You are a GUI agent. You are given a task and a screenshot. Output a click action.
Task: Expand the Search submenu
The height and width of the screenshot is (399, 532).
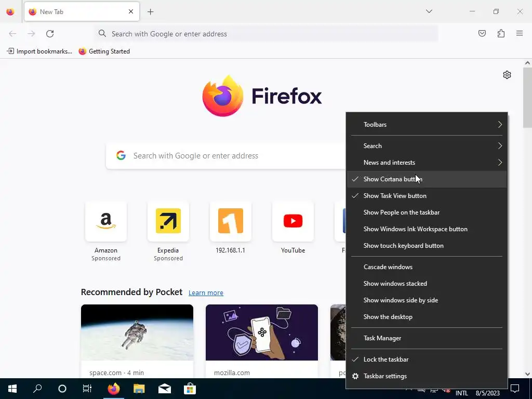point(427,146)
